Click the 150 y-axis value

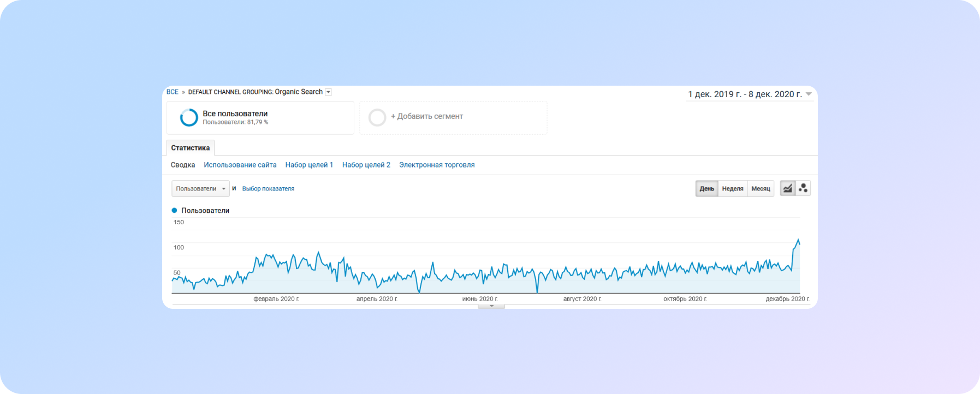[x=179, y=222]
